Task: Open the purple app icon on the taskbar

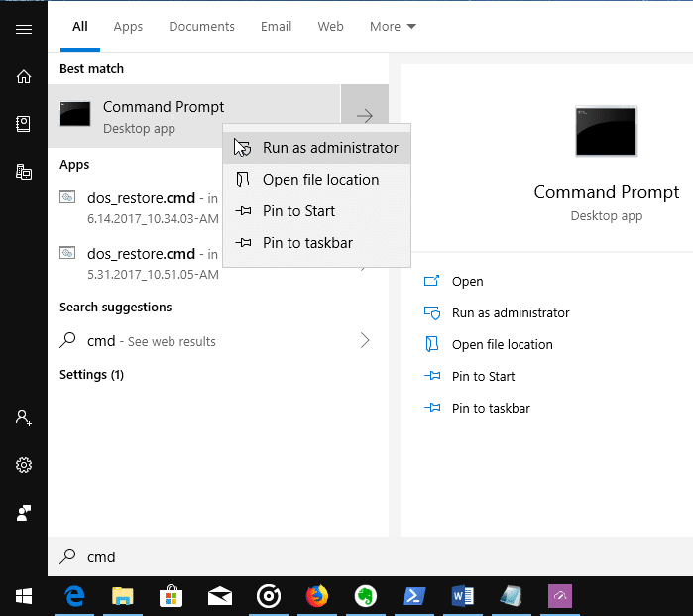Action: 560,596
